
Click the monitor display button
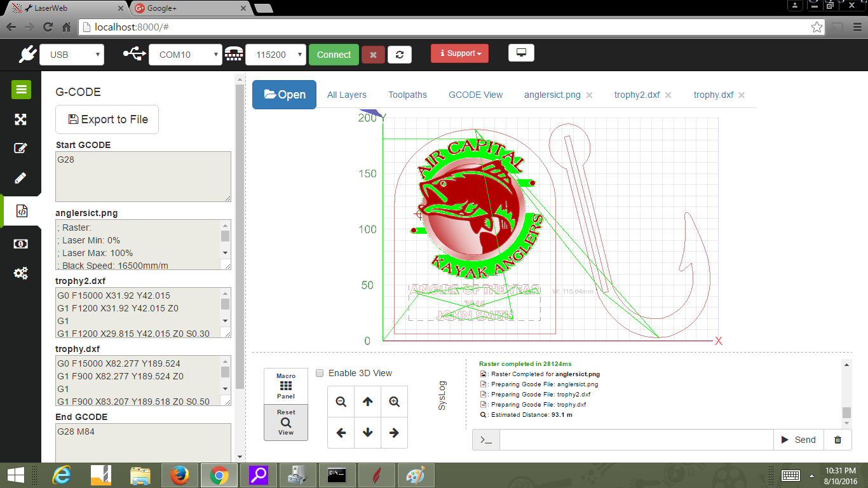point(521,53)
